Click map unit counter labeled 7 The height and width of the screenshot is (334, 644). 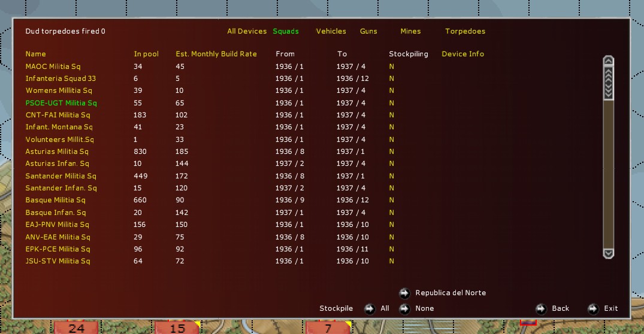click(x=328, y=328)
